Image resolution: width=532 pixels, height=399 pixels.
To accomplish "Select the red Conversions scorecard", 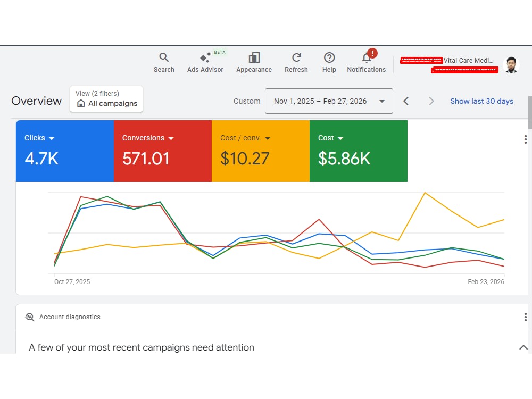I will (163, 151).
